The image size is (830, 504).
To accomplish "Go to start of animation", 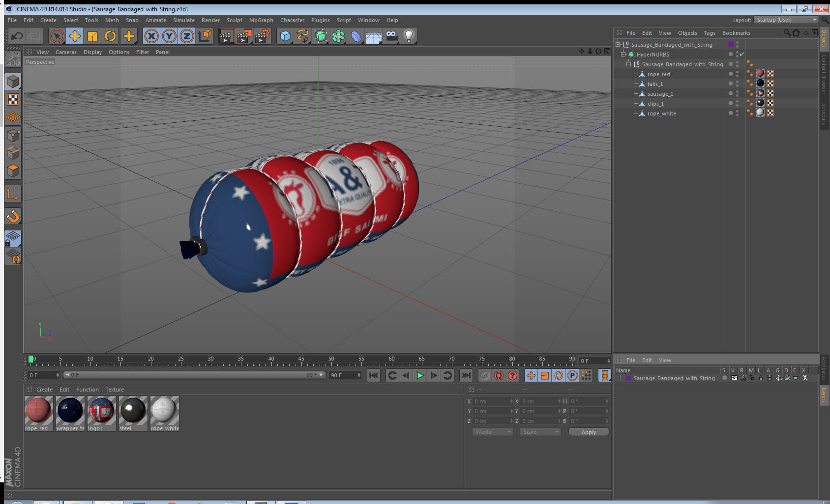I will coord(374,375).
